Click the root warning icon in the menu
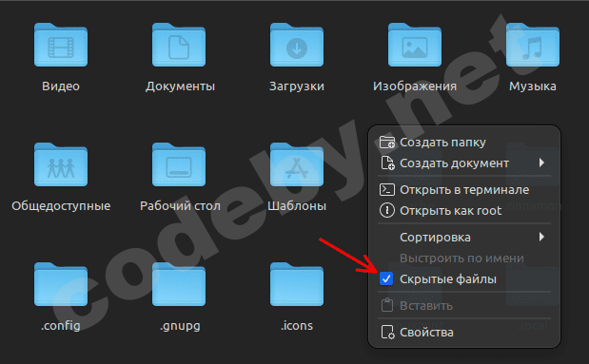The width and height of the screenshot is (589, 364). (x=387, y=211)
